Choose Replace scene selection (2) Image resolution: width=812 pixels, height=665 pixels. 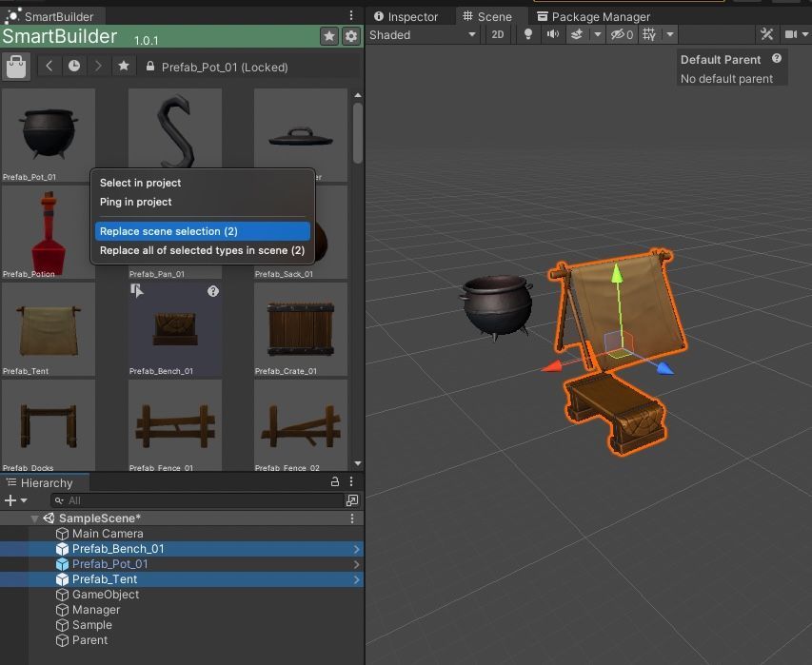tap(203, 231)
